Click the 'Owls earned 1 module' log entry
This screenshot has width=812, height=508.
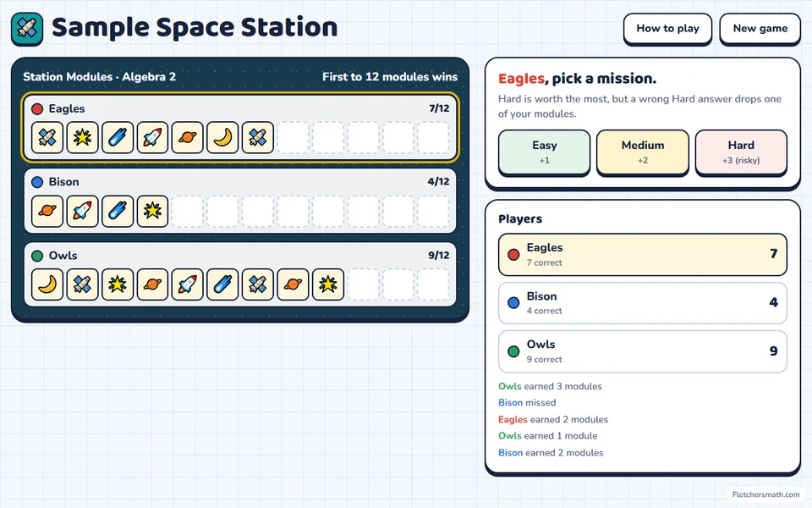(x=548, y=436)
